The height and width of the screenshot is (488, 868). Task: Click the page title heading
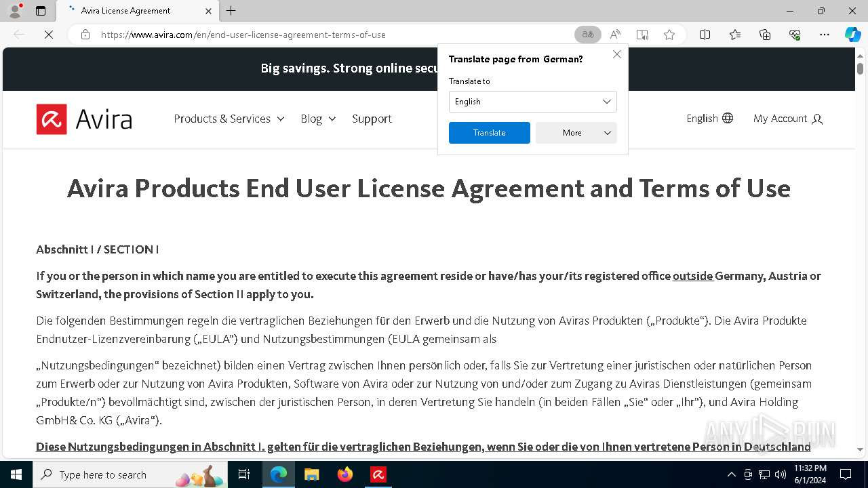pos(429,188)
